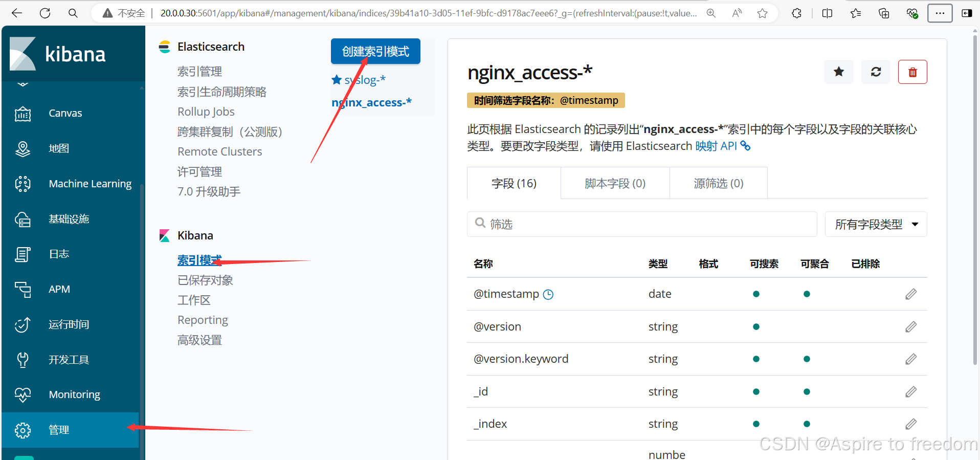The image size is (980, 460).
Task: Open Canvas from the sidebar
Action: 65,113
